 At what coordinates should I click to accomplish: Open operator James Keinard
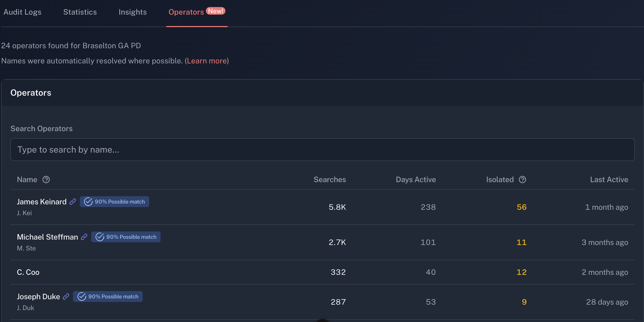pos(42,202)
